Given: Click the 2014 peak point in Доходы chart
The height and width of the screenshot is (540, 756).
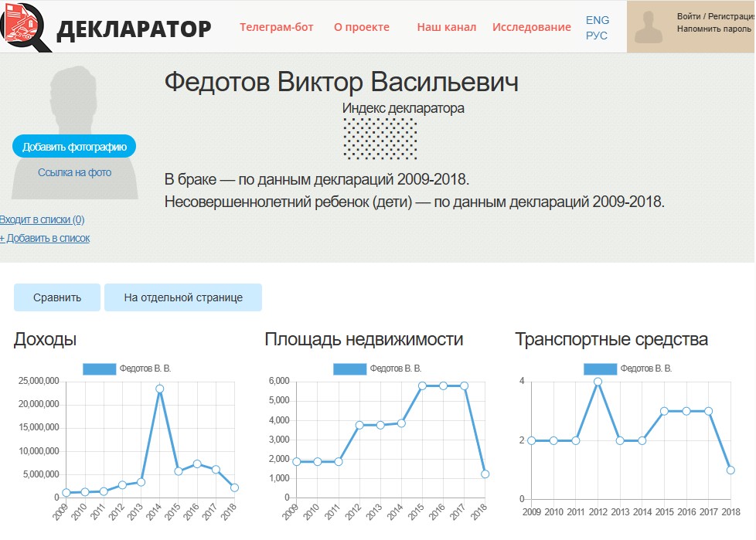Looking at the screenshot, I should point(159,389).
